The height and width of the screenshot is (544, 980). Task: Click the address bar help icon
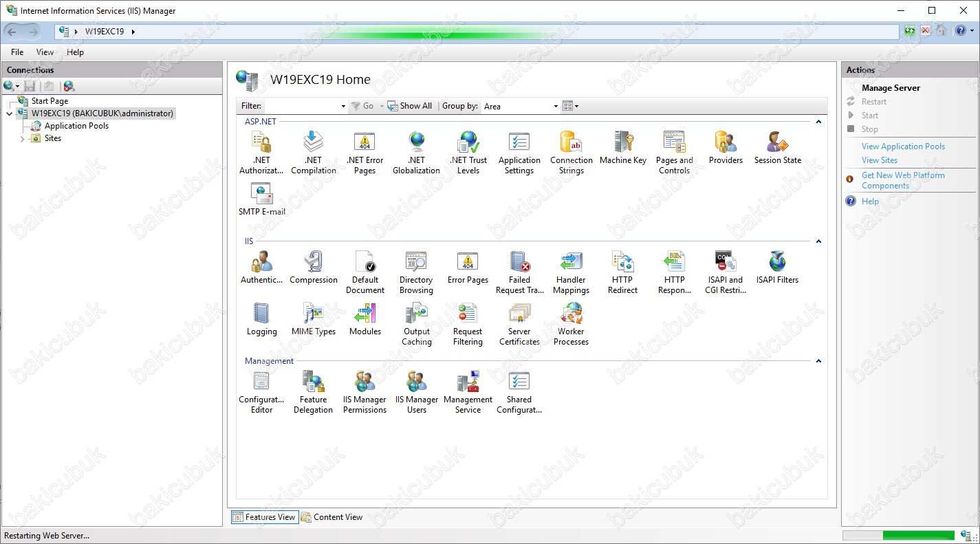(x=961, y=31)
